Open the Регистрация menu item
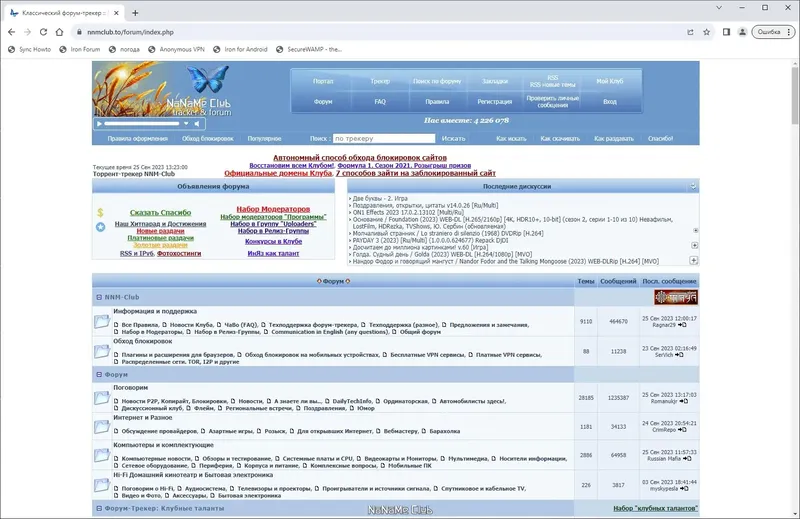This screenshot has height=519, width=800. click(494, 102)
